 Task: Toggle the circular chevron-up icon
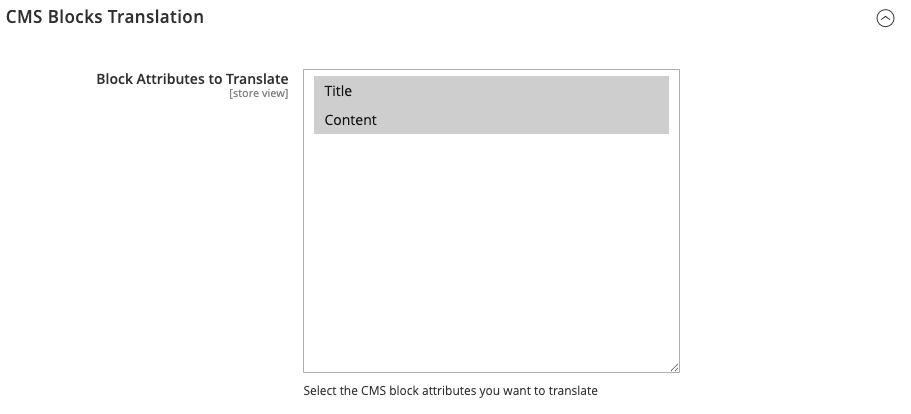[885, 18]
